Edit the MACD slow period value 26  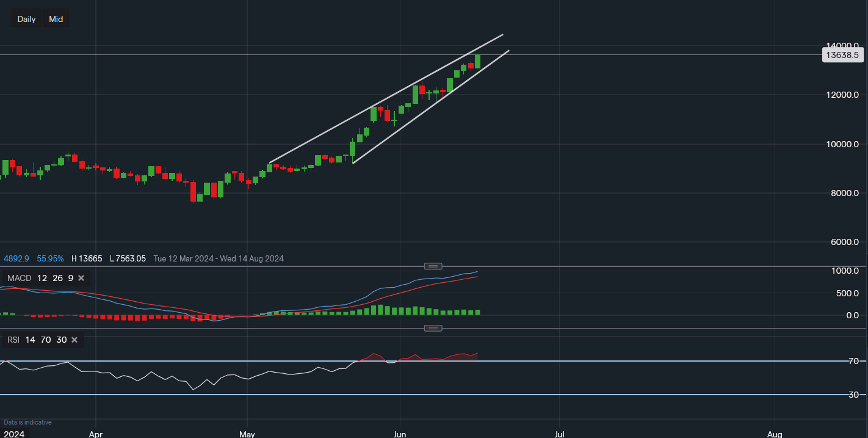[x=57, y=279]
